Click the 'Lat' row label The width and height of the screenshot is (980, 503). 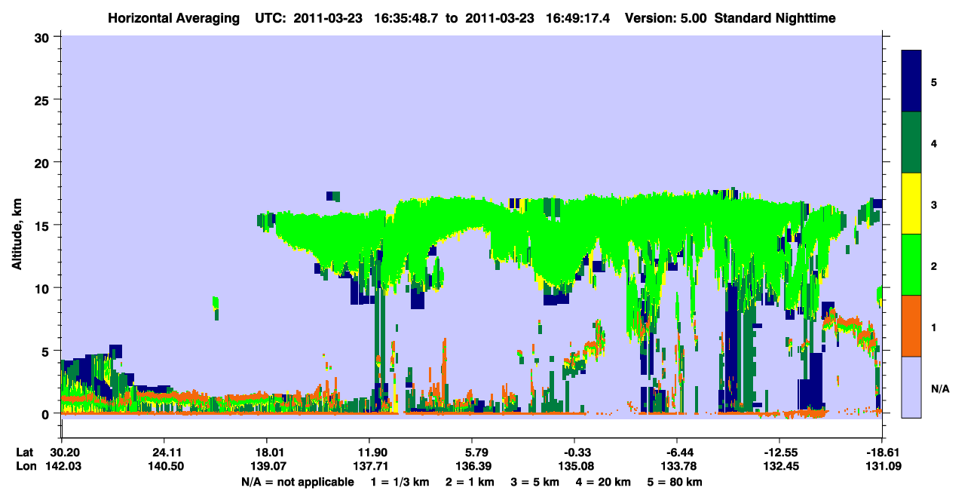[x=26, y=452]
